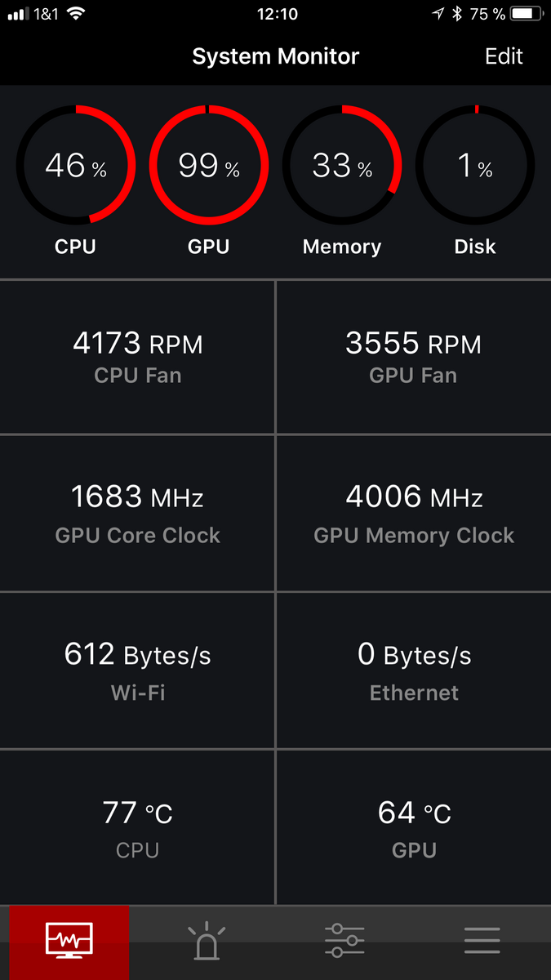Tap the System Monitor title
Viewport: 551px width, 980px height.
tap(275, 56)
